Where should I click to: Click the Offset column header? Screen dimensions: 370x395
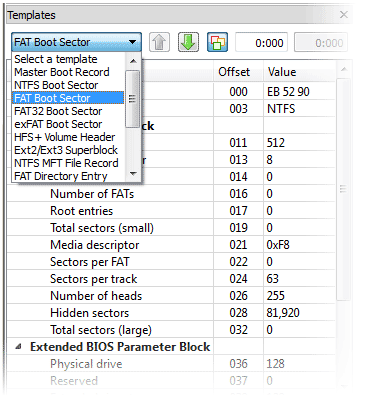[x=234, y=72]
